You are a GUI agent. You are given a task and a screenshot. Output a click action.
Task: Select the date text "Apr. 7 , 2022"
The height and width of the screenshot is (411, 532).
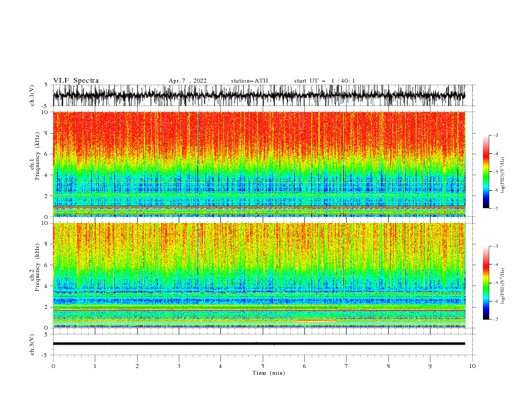187,81
